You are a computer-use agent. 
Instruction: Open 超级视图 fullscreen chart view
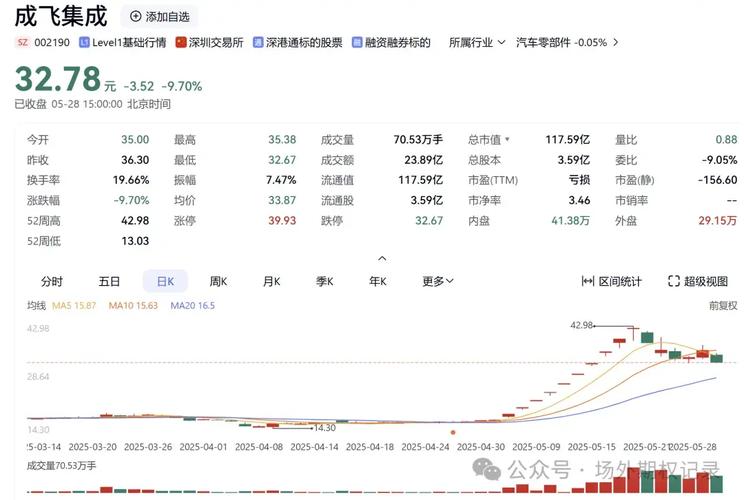pyautogui.click(x=698, y=281)
